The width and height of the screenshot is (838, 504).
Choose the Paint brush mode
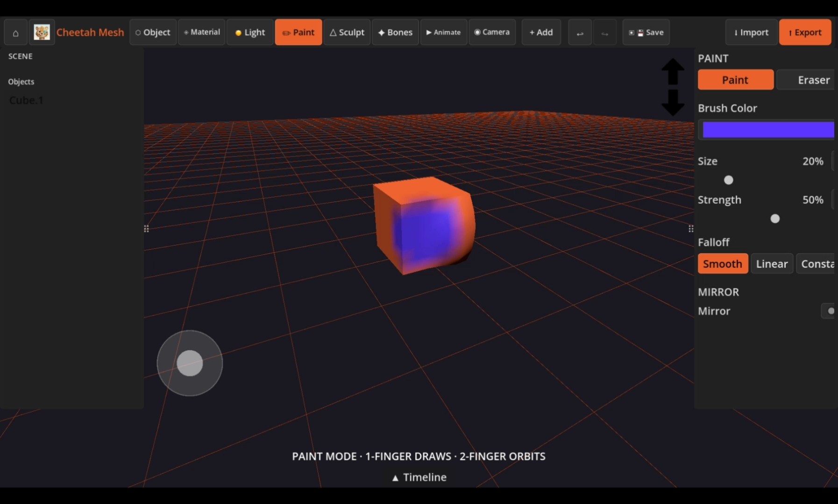736,80
